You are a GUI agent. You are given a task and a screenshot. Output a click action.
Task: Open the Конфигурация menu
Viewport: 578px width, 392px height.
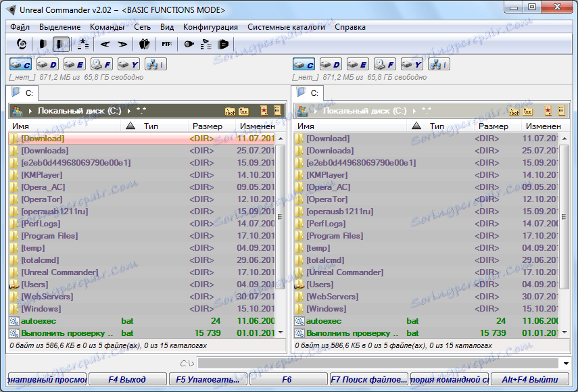210,27
